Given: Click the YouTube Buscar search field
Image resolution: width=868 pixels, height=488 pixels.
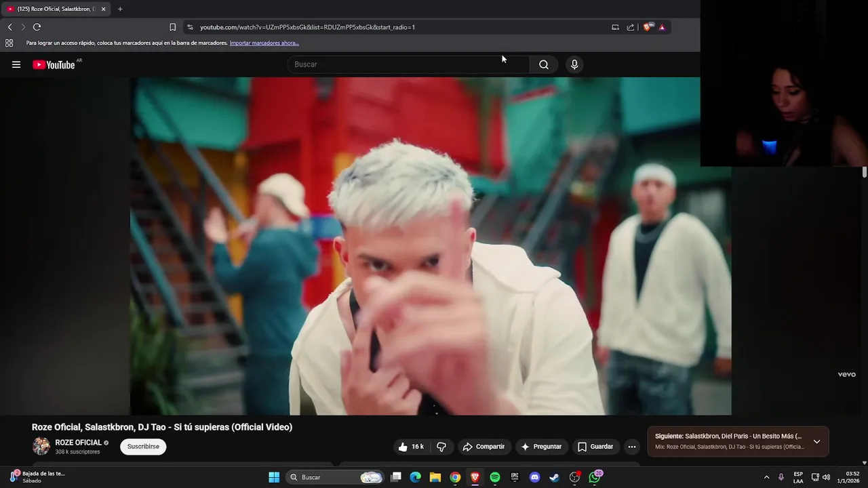Looking at the screenshot, I should (408, 64).
